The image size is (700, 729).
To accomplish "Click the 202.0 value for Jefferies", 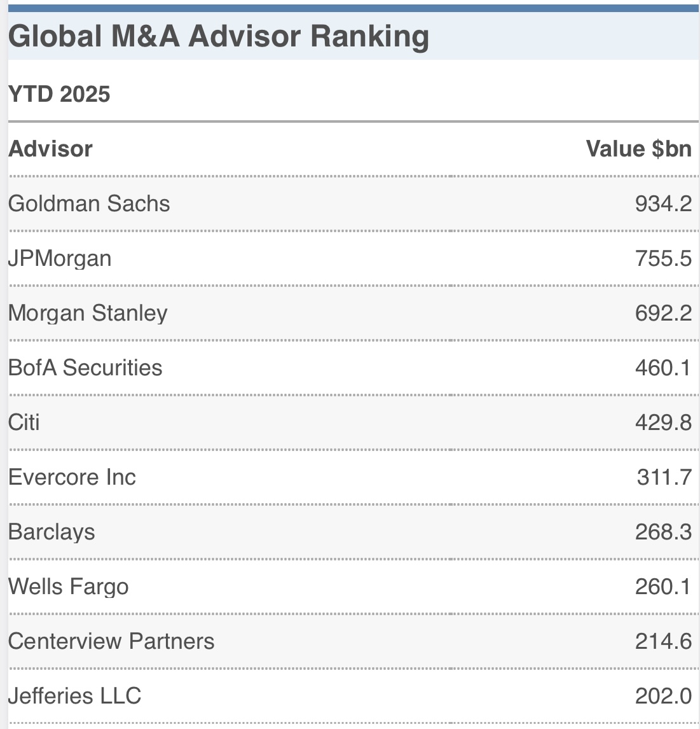I will pyautogui.click(x=663, y=696).
